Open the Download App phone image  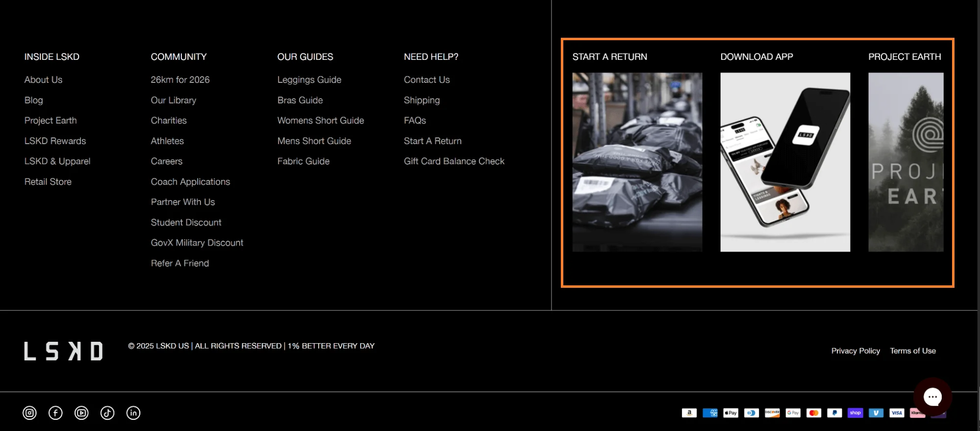(x=785, y=162)
